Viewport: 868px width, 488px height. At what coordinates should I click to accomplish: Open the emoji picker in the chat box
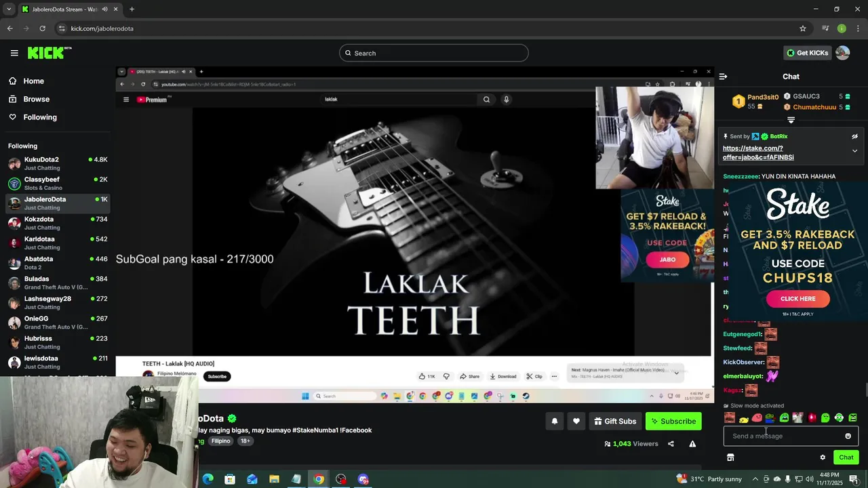848,436
